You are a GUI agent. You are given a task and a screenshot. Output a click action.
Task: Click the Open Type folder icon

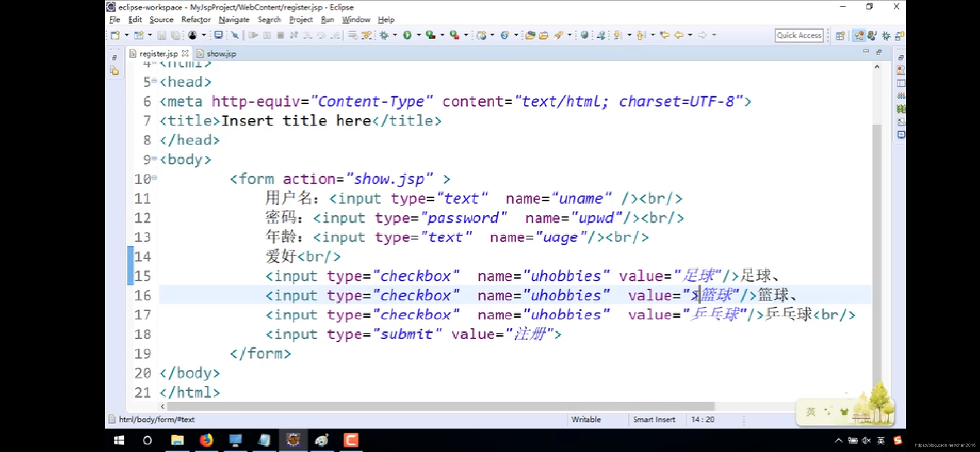(530, 36)
